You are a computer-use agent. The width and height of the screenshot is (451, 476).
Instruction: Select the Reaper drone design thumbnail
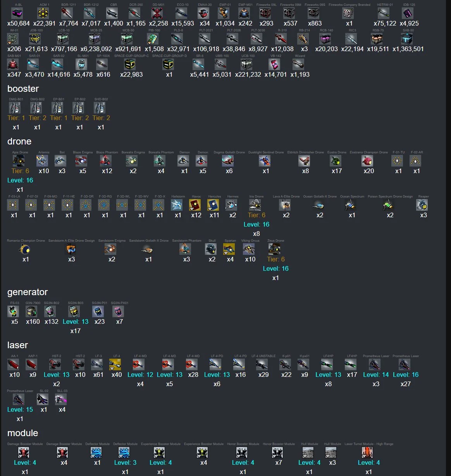tap(423, 204)
